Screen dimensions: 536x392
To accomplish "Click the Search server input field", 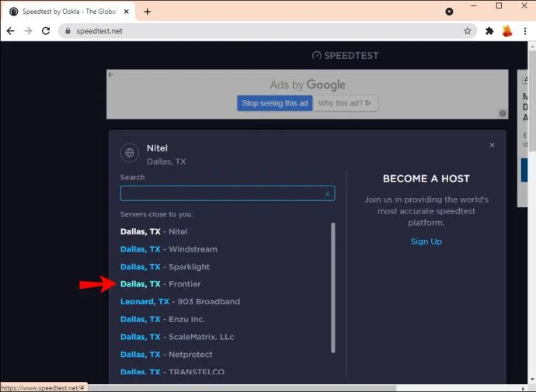I will [228, 193].
